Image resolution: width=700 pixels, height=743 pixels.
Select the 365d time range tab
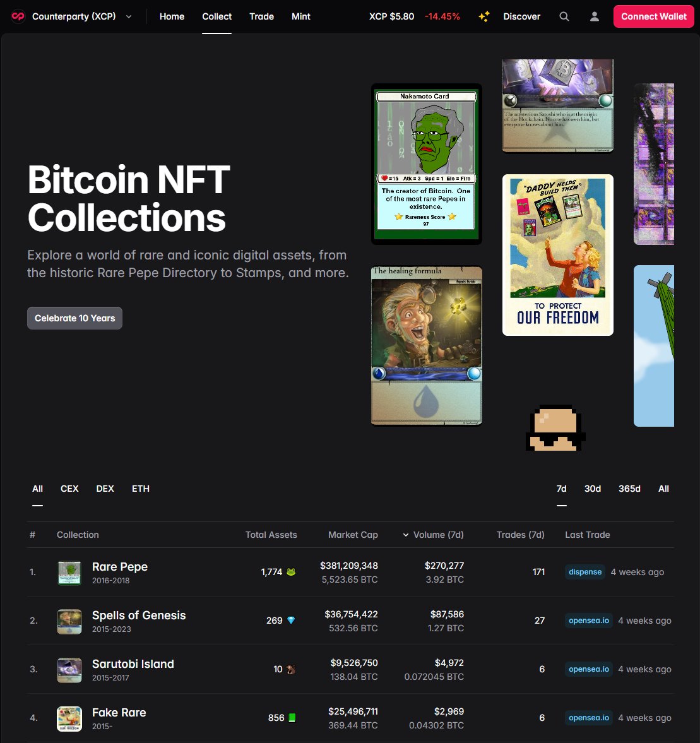pos(629,489)
